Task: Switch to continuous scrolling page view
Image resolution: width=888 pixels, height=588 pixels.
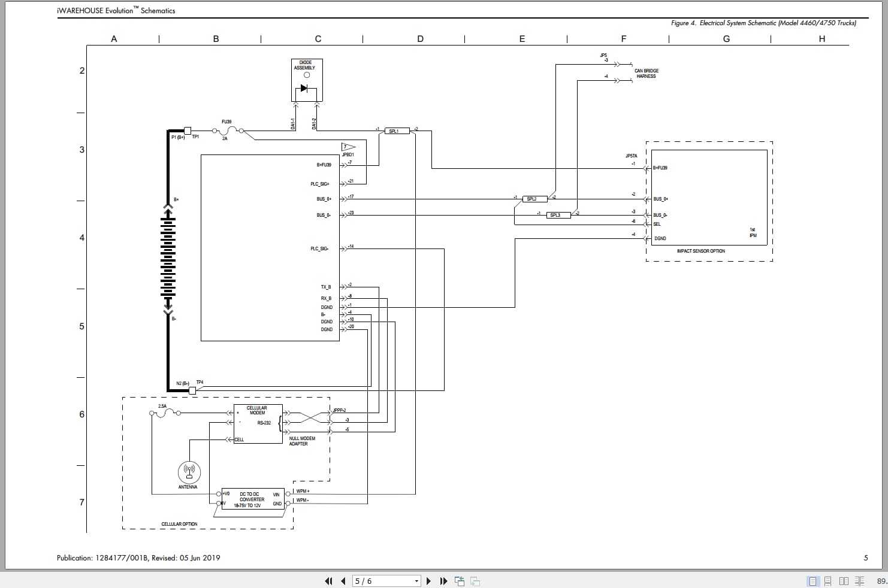Action: coord(828,581)
